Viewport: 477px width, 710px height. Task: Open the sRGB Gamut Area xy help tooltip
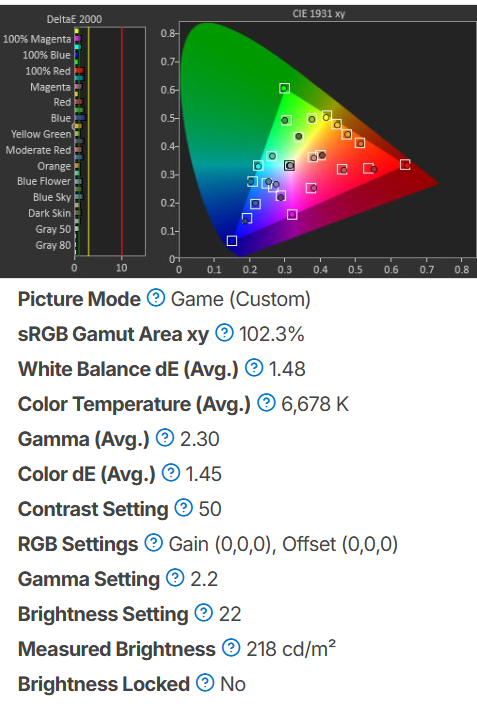click(x=224, y=333)
